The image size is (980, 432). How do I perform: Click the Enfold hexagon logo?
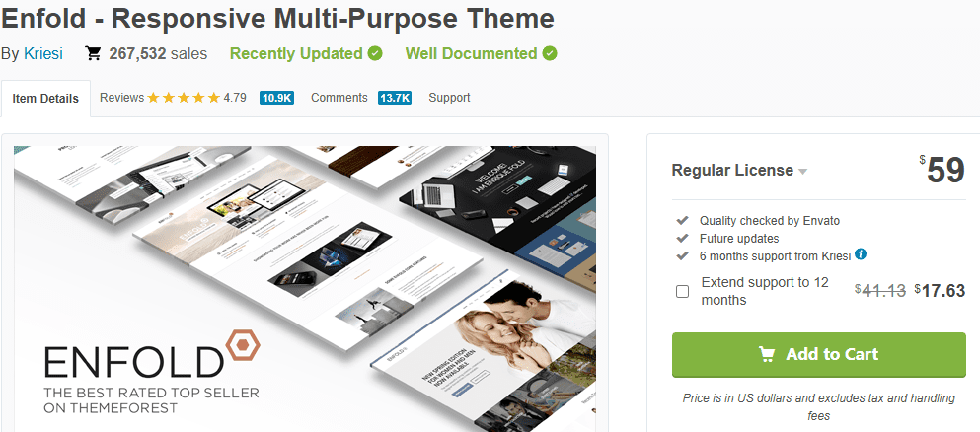tap(242, 345)
